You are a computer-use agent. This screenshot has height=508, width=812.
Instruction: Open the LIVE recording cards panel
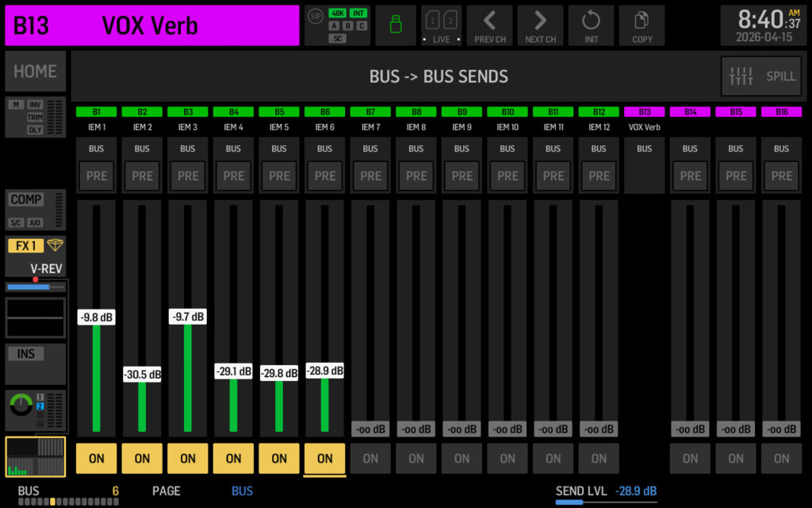coord(441,25)
